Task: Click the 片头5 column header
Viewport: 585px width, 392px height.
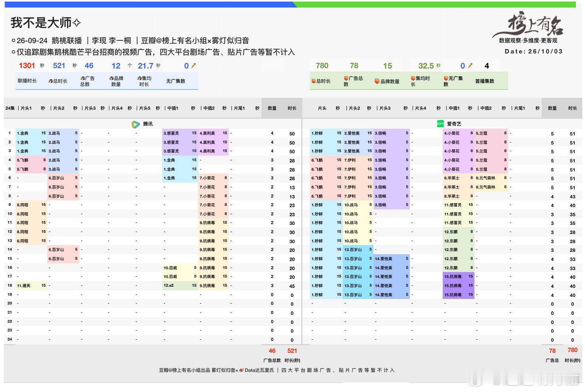Action: coord(144,108)
